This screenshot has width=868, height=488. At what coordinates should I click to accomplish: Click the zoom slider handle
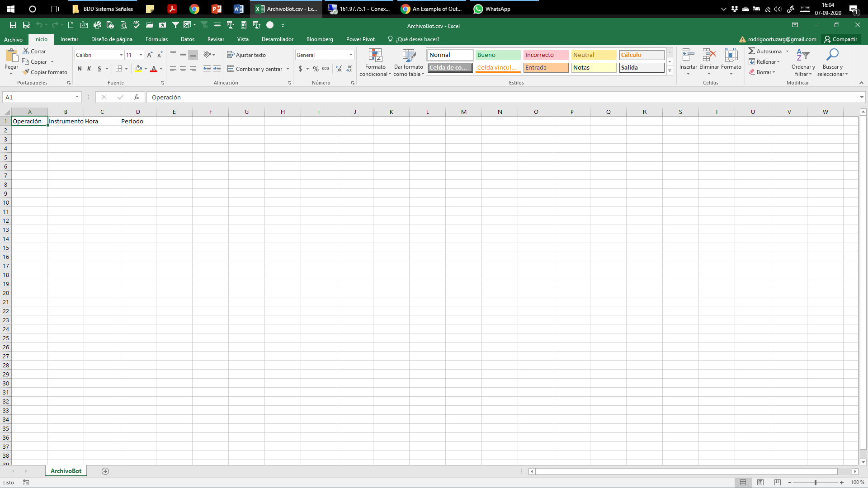[x=816, y=482]
